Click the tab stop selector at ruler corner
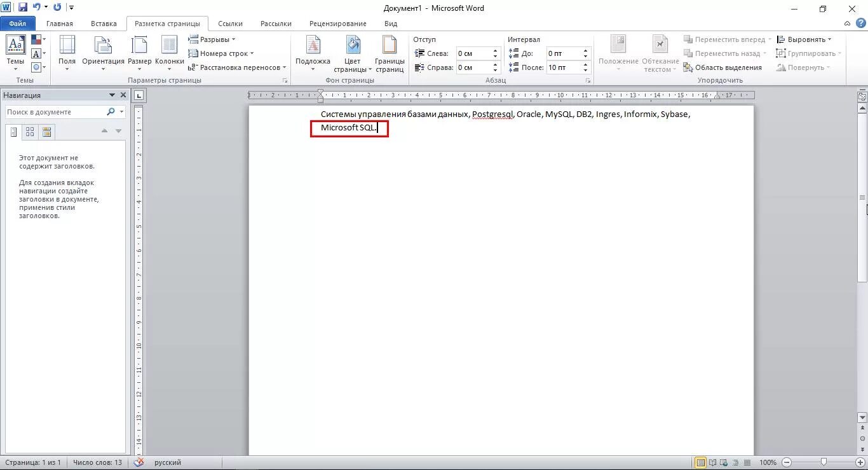 (x=140, y=95)
